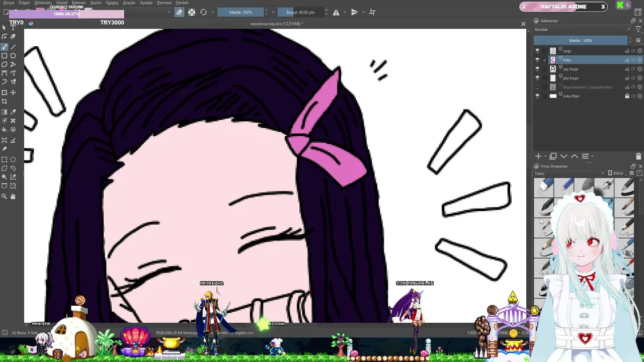Viewport: 644px width, 362px height.
Task: Expand the dropdown after the top Matlık slider
Action: 273,12
